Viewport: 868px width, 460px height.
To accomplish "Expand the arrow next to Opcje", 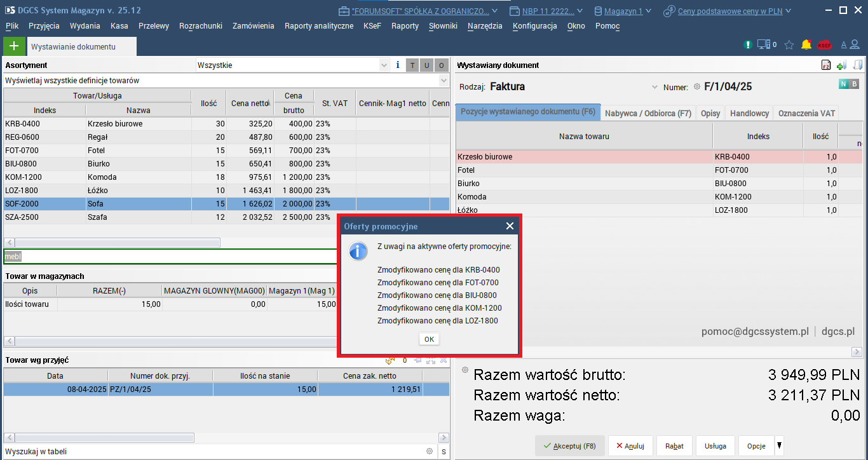I will 780,445.
